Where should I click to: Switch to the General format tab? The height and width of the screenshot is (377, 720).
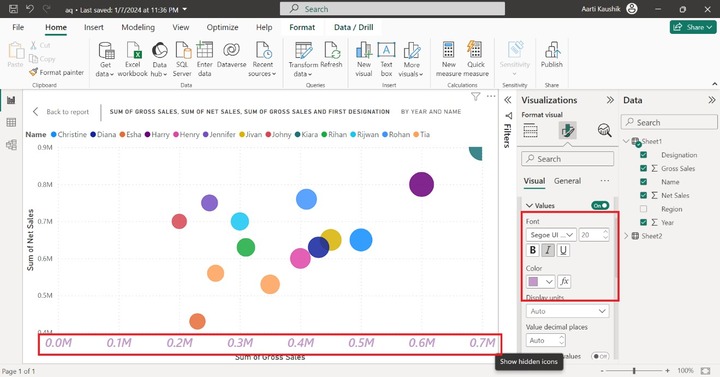pyautogui.click(x=567, y=181)
